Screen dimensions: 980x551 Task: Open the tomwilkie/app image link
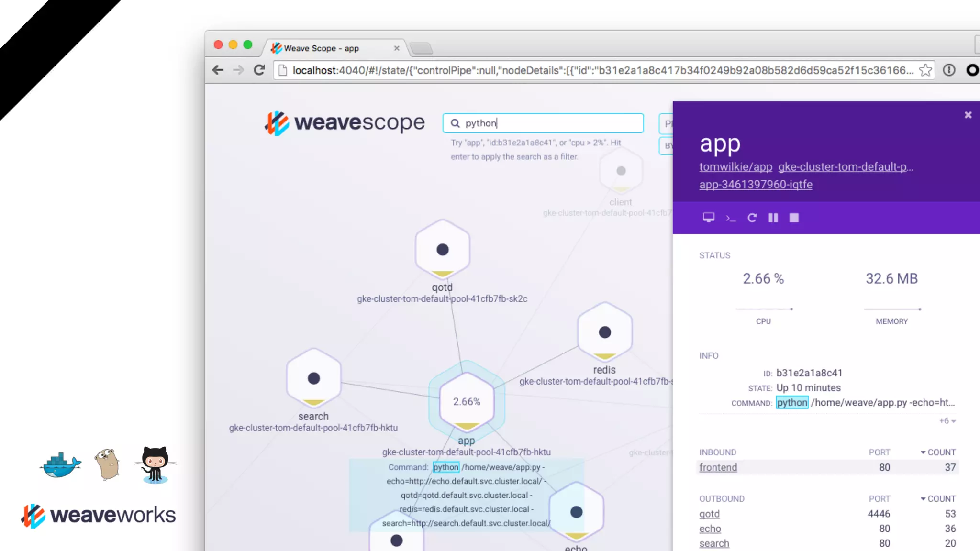pos(735,167)
